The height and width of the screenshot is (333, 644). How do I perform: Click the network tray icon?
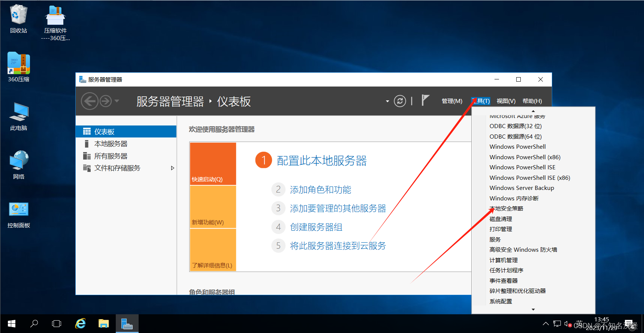pos(557,324)
